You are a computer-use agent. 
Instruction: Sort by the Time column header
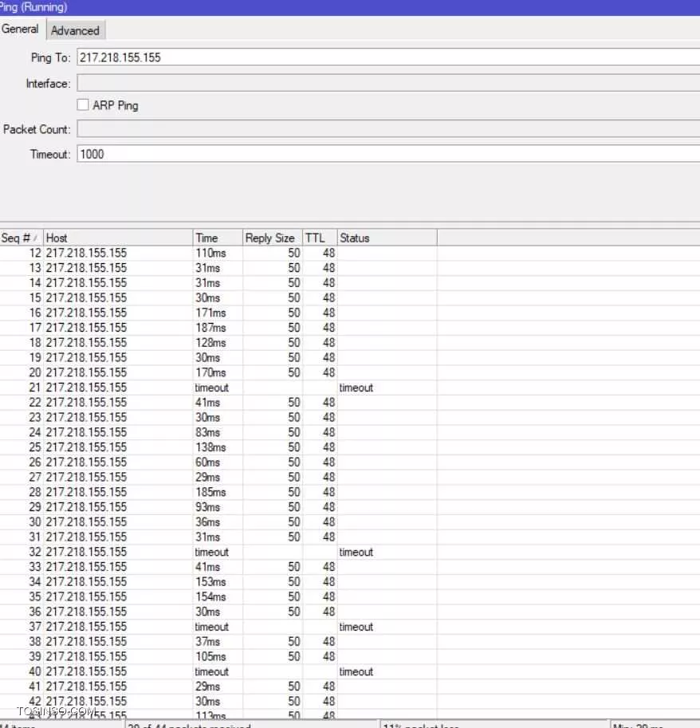(x=217, y=238)
